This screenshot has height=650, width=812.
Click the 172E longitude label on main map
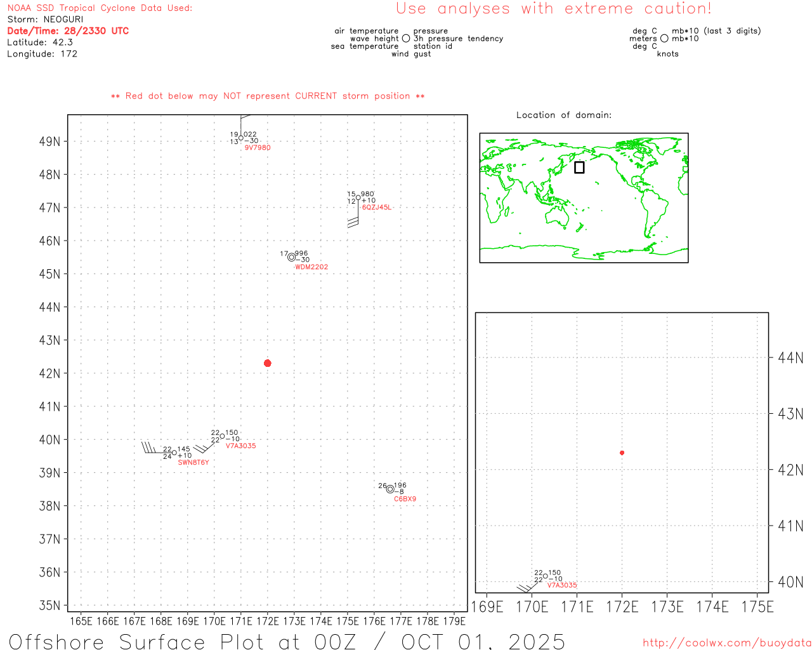pyautogui.click(x=268, y=621)
